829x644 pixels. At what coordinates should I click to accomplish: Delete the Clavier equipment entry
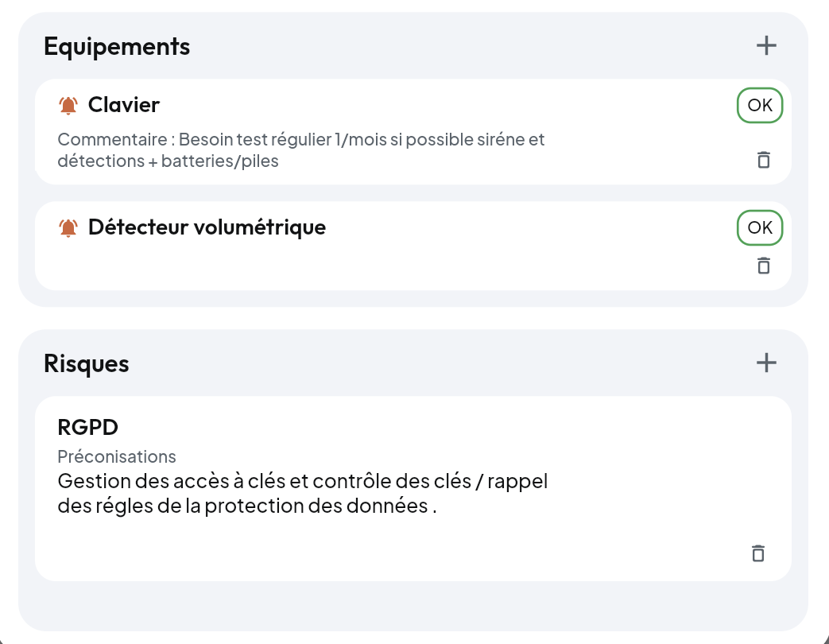(x=763, y=160)
